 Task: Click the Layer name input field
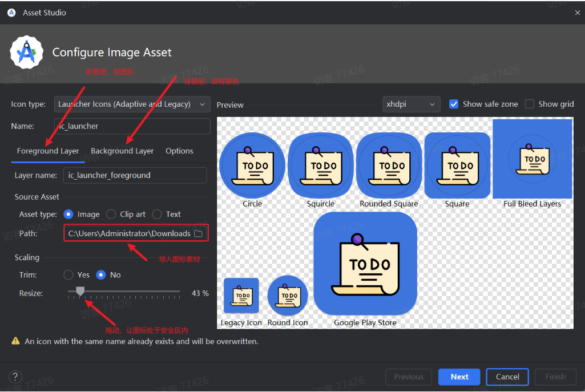[x=135, y=175]
